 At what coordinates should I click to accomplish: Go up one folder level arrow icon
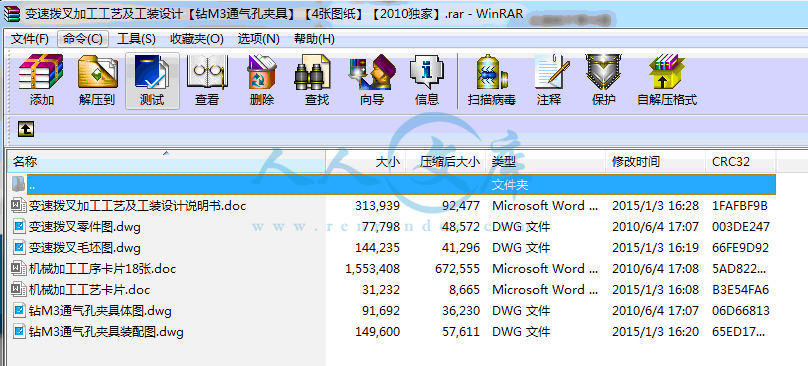pos(26,129)
